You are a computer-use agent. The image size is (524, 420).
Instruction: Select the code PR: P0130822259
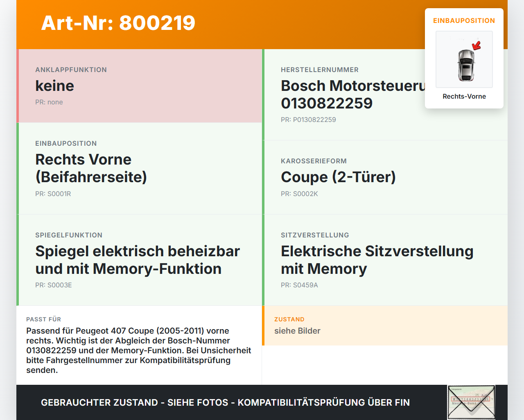[308, 120]
